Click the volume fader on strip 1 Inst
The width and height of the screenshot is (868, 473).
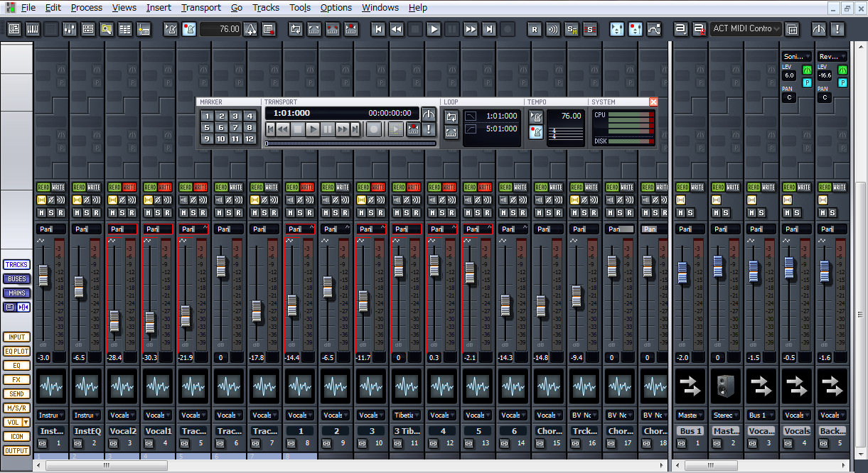click(43, 276)
